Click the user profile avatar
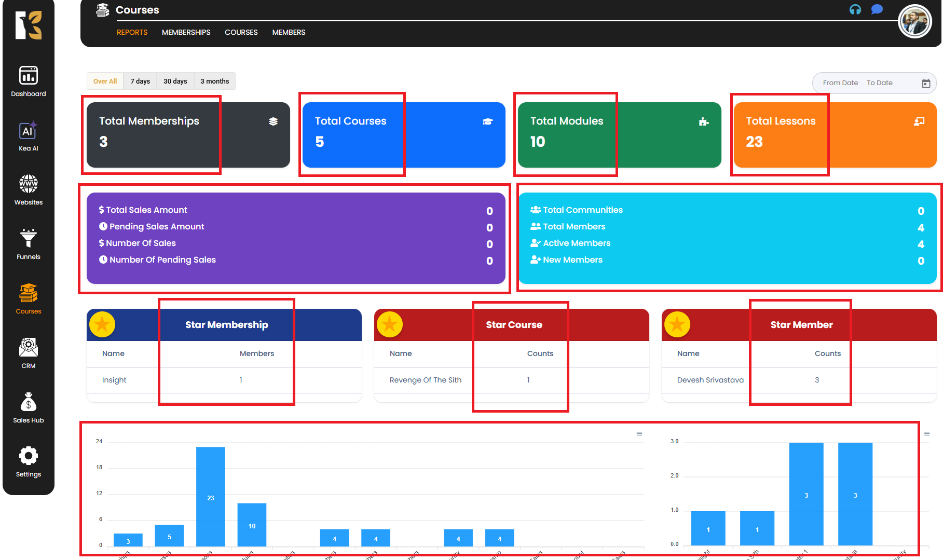The image size is (943, 560). 914,22
